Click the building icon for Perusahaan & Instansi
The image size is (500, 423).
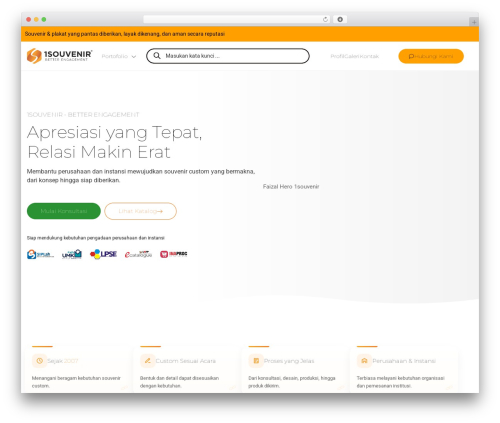(x=364, y=361)
